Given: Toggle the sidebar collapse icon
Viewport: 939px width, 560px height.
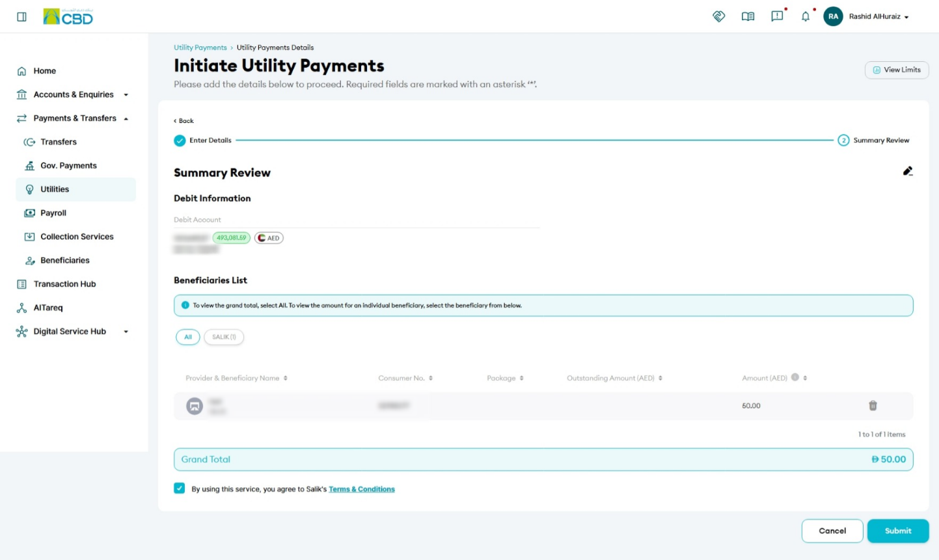Looking at the screenshot, I should pyautogui.click(x=21, y=17).
